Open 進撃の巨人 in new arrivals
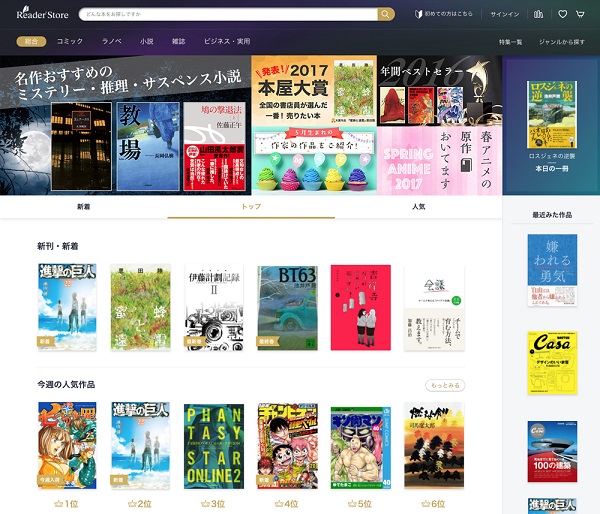This screenshot has width=600, height=514. click(67, 307)
